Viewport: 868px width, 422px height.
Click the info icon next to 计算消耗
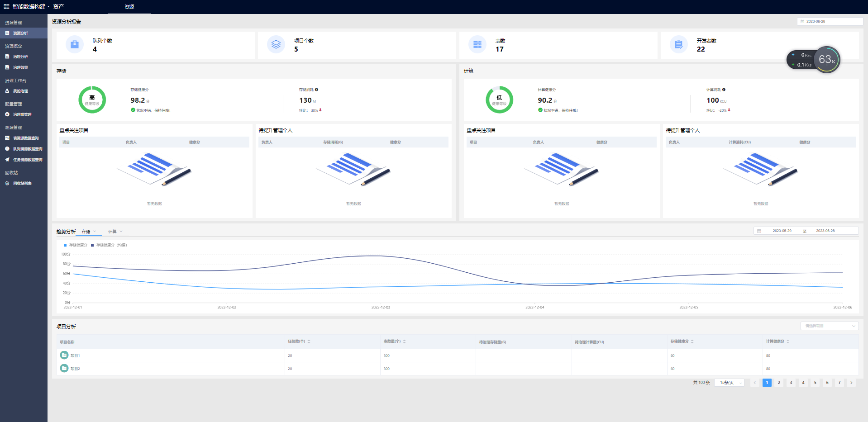point(724,90)
